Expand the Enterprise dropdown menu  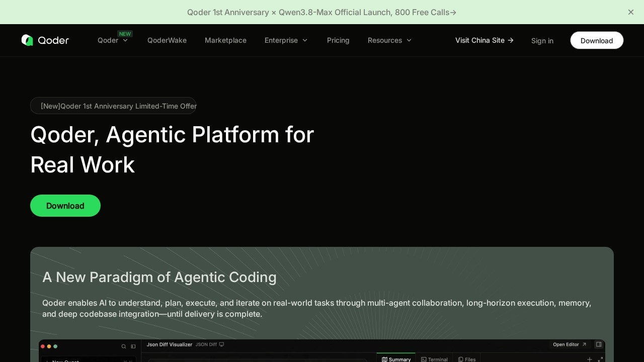286,40
